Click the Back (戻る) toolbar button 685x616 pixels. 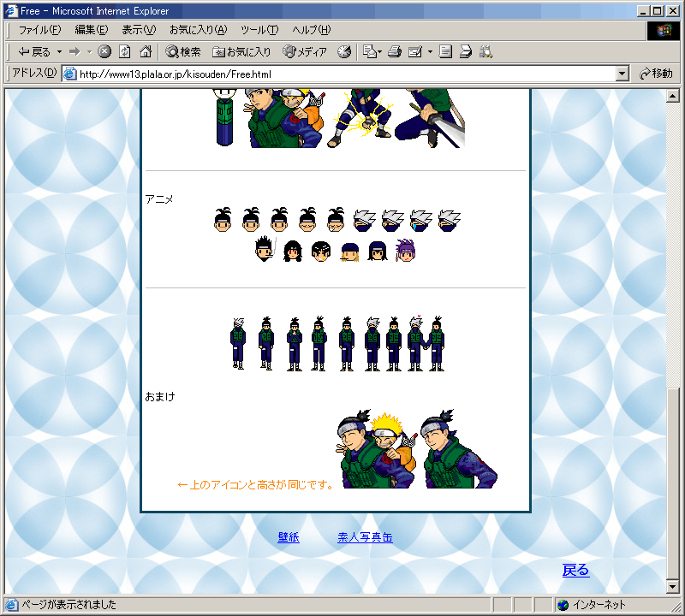tap(34, 52)
